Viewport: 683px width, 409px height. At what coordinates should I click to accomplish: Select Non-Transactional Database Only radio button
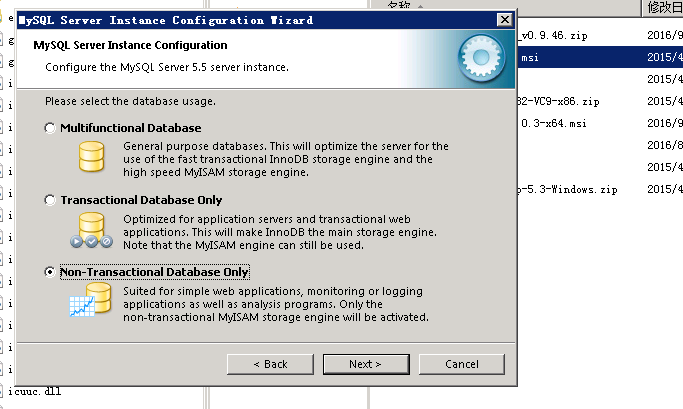pos(50,272)
